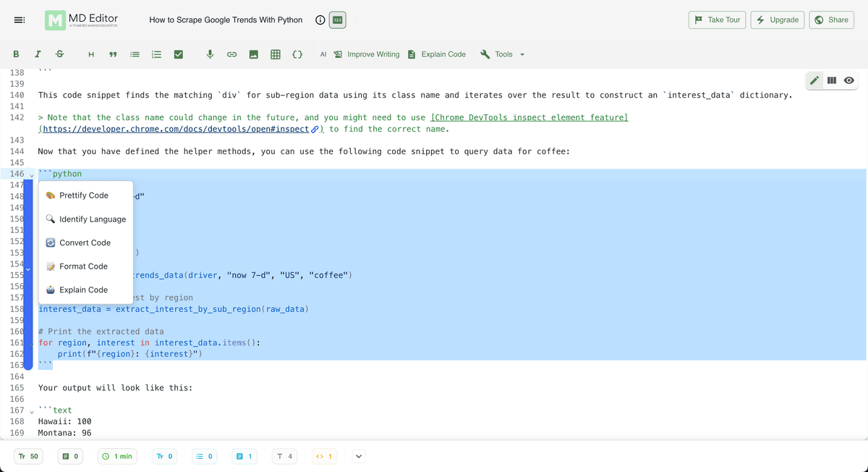Collapse the text code block at line 167

click(31, 411)
